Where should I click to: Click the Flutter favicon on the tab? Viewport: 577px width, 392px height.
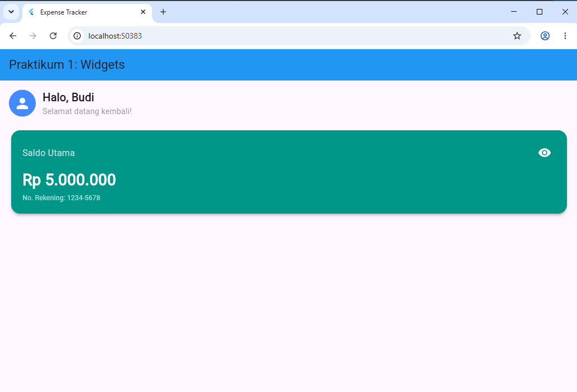[x=31, y=12]
